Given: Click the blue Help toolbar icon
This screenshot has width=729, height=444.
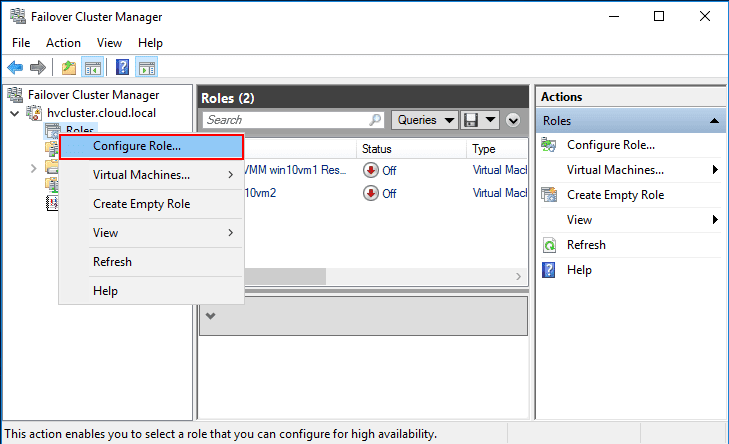Looking at the screenshot, I should [x=122, y=68].
